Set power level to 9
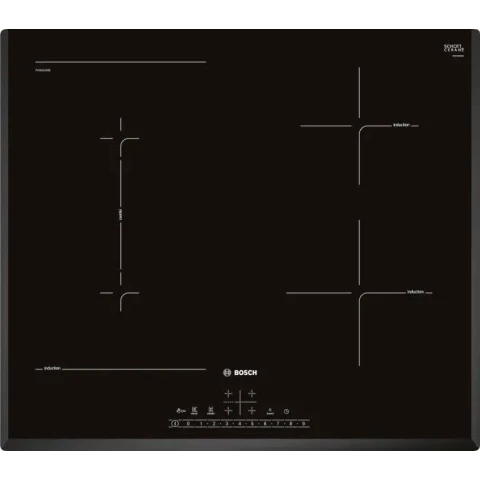 click(x=303, y=424)
